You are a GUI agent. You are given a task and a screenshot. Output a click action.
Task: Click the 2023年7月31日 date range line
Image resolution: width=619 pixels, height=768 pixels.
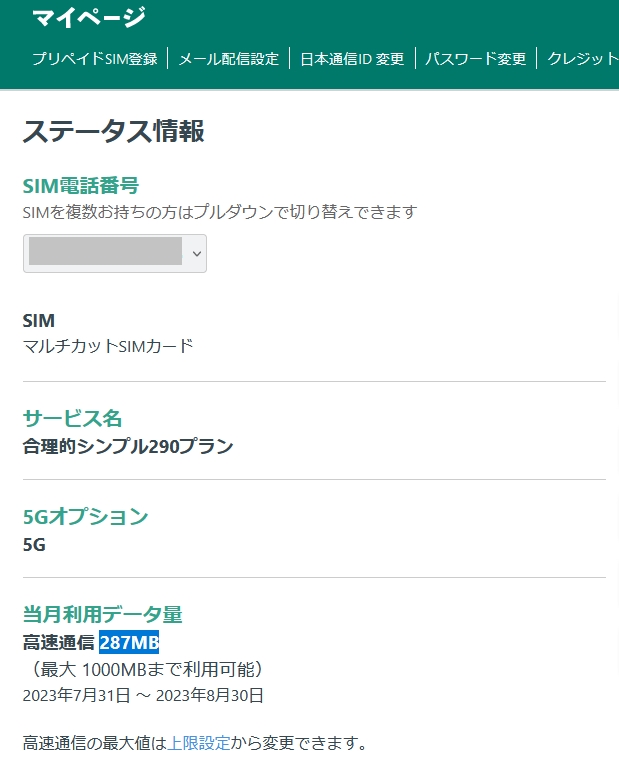coord(143,694)
